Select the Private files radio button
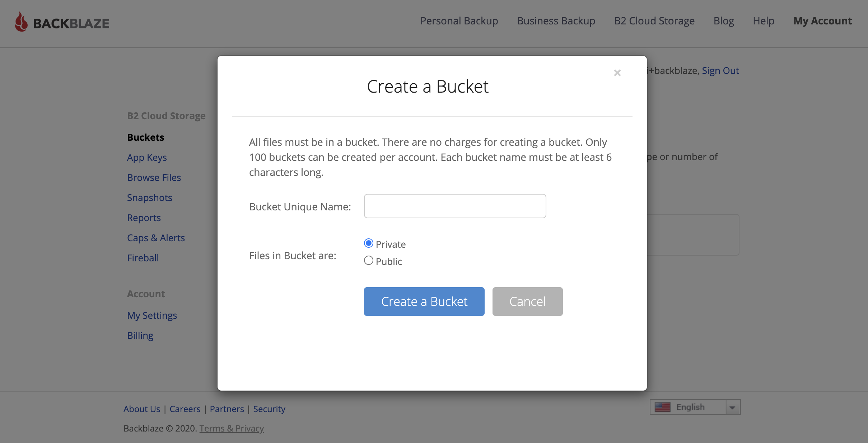 tap(369, 243)
